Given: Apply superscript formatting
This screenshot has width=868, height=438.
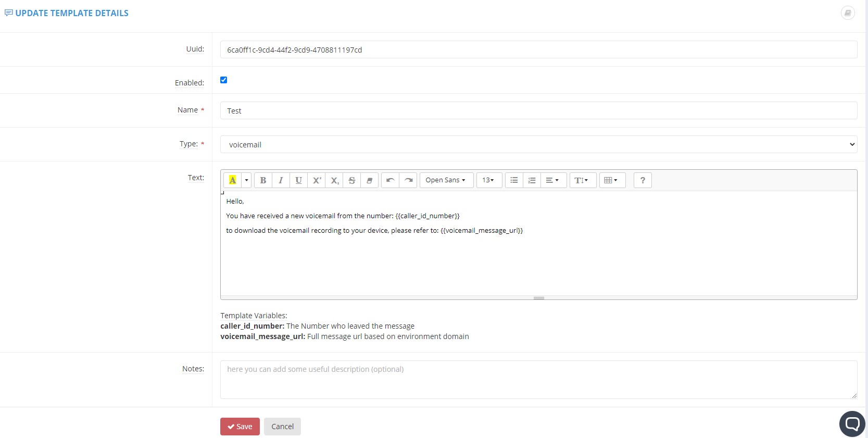Looking at the screenshot, I should point(317,180).
